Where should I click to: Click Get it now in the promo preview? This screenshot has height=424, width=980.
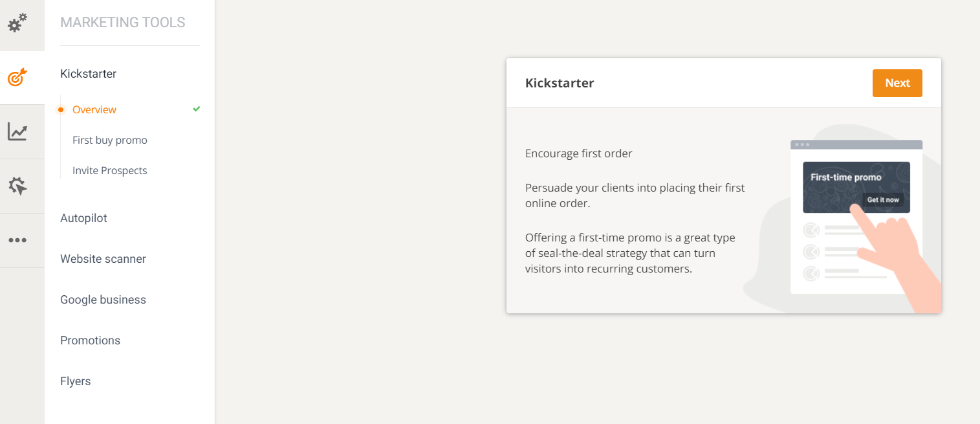click(x=883, y=199)
